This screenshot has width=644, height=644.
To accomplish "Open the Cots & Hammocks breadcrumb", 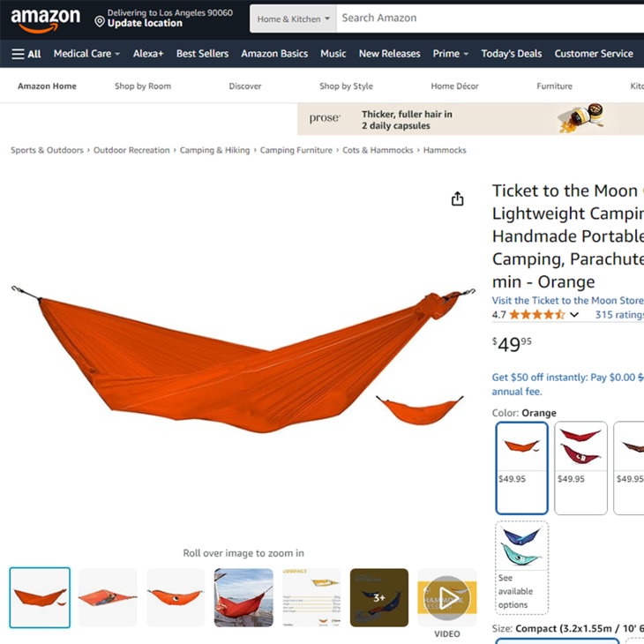I will pyautogui.click(x=378, y=150).
